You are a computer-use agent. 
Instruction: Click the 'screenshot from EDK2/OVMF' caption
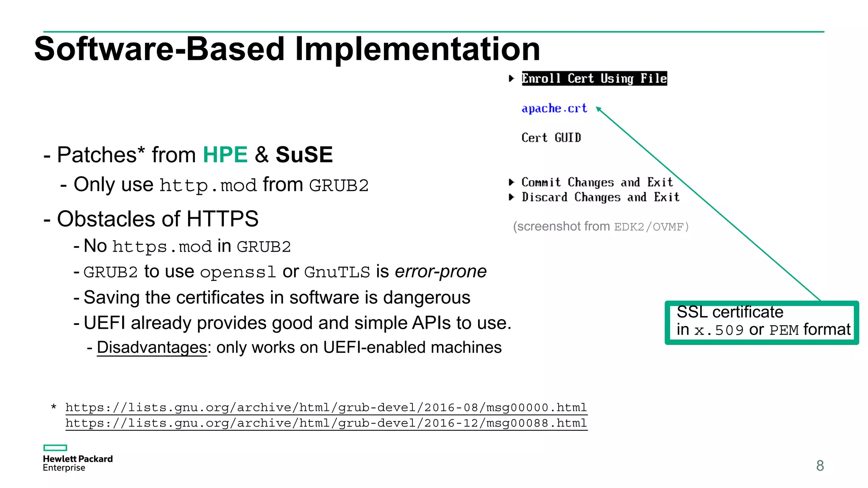click(x=601, y=227)
